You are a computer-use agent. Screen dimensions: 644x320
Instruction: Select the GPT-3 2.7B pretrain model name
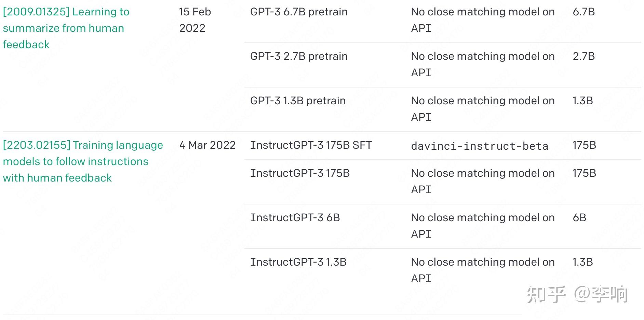click(299, 56)
